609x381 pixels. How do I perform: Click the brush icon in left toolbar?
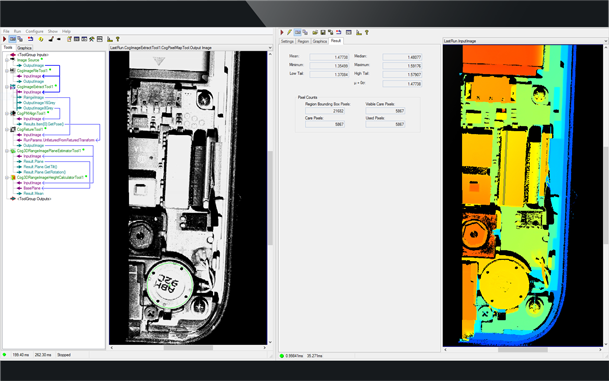[51, 39]
